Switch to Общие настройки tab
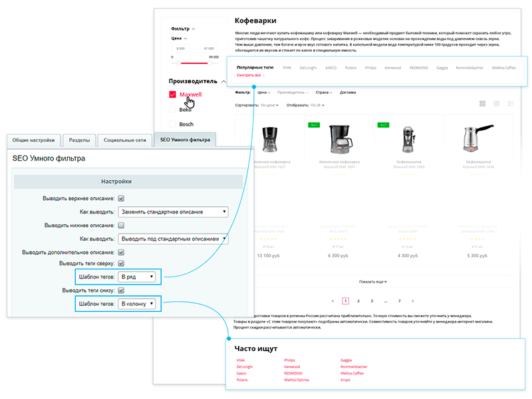This screenshot has width=532, height=399. 34,140
